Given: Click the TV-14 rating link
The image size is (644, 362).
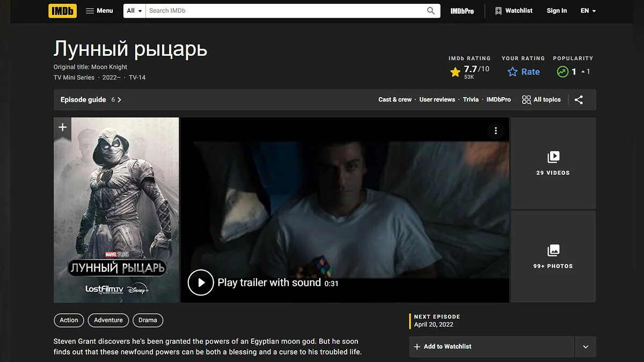Looking at the screenshot, I should 137,78.
